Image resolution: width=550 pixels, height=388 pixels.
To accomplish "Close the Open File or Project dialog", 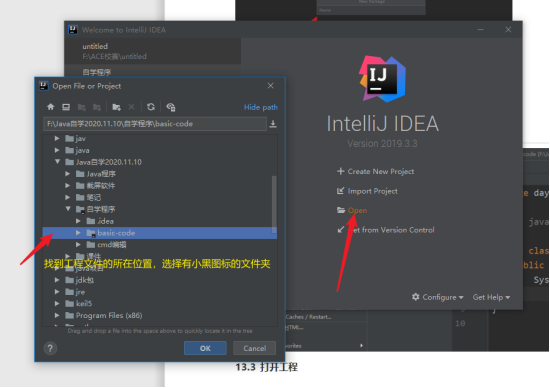I will point(270,86).
